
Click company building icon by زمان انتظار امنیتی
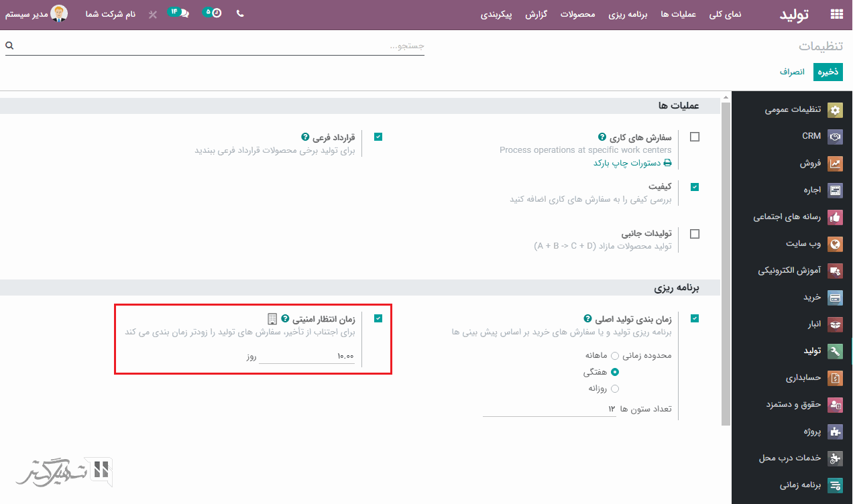pos(272,319)
